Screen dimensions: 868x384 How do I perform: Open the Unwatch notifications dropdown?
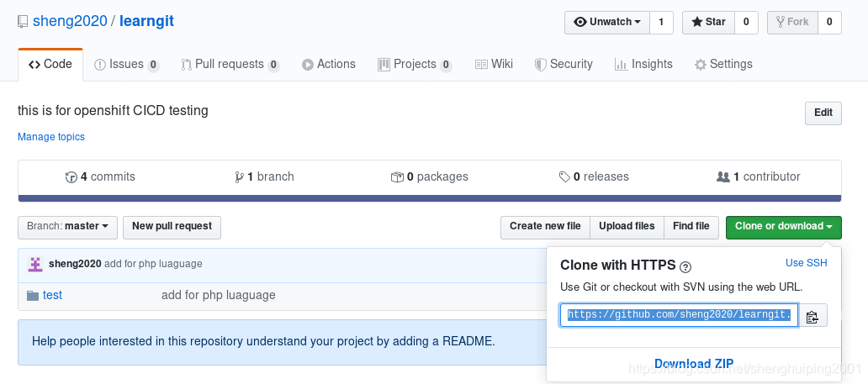pos(606,23)
